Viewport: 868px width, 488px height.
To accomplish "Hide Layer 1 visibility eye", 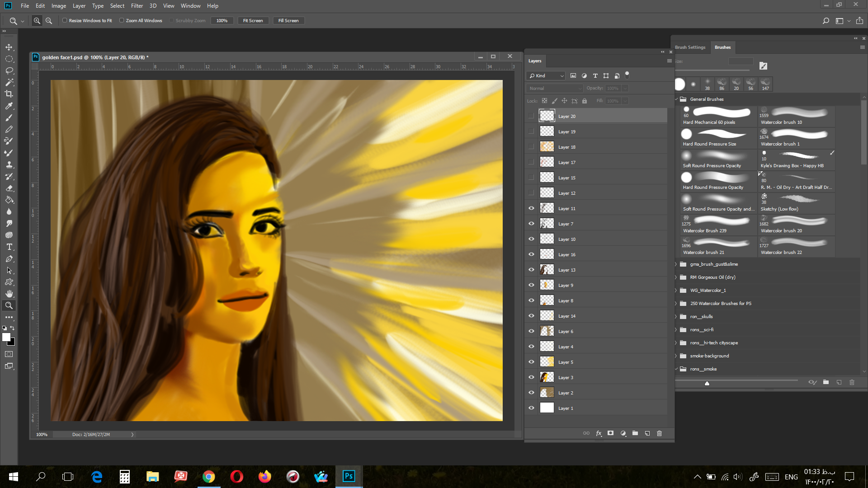I will coord(532,408).
